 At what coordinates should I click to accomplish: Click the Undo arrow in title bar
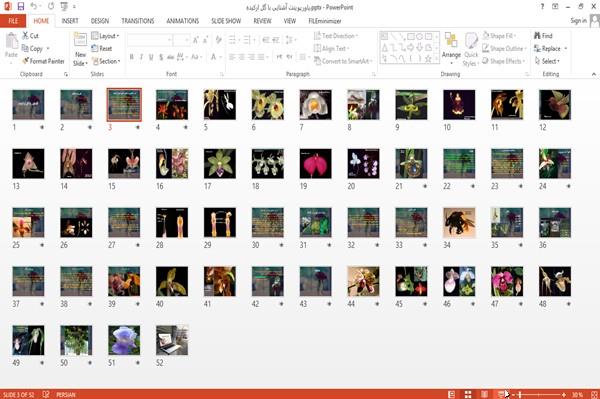point(34,6)
